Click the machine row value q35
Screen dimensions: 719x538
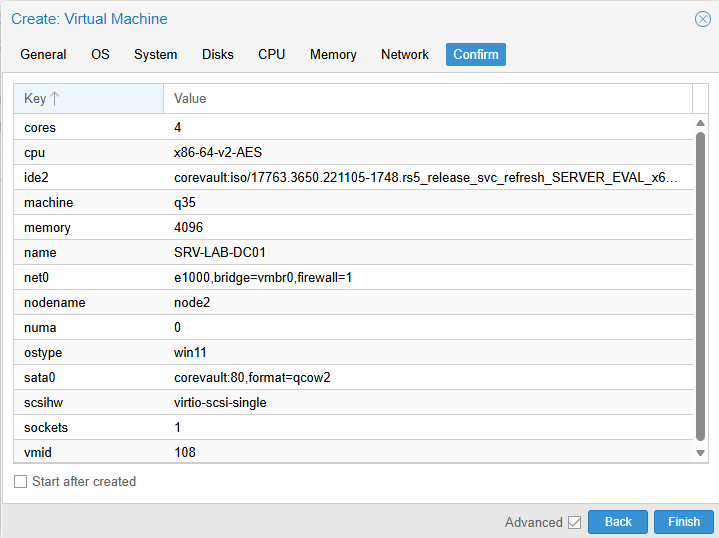pos(185,203)
